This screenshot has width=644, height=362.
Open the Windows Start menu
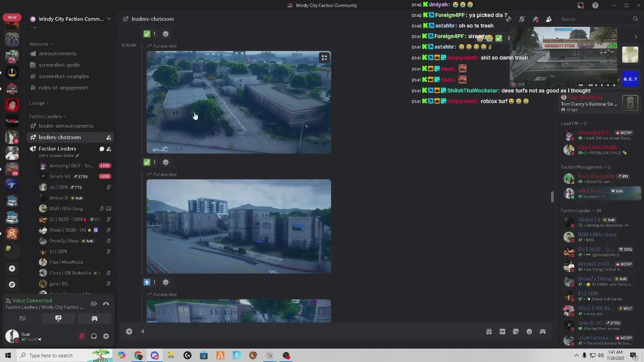point(8,355)
